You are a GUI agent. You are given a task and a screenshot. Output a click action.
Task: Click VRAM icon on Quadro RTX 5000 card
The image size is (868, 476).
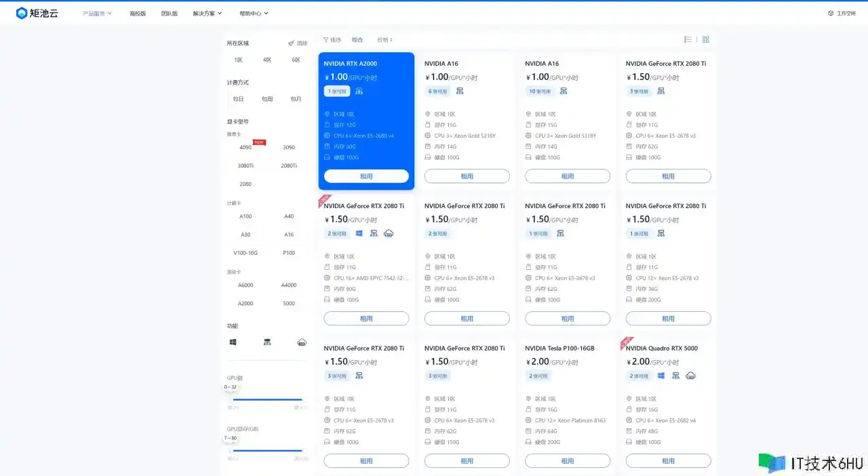tap(629, 410)
